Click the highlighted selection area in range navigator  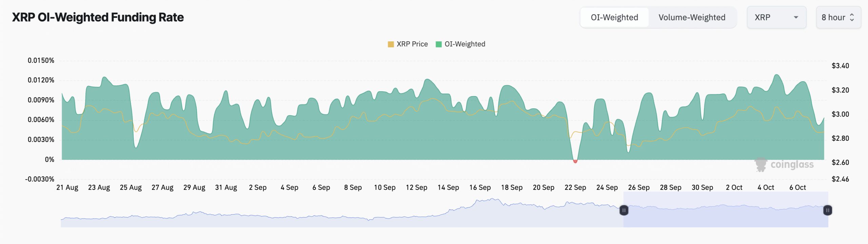tap(726, 217)
